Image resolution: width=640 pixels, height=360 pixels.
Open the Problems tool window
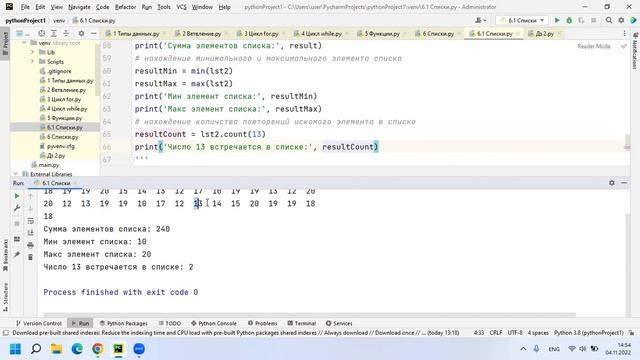(x=262, y=323)
